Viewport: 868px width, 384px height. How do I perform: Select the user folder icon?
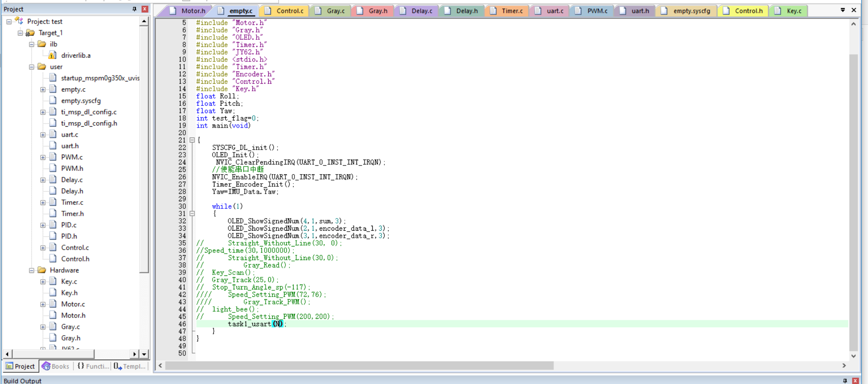42,66
